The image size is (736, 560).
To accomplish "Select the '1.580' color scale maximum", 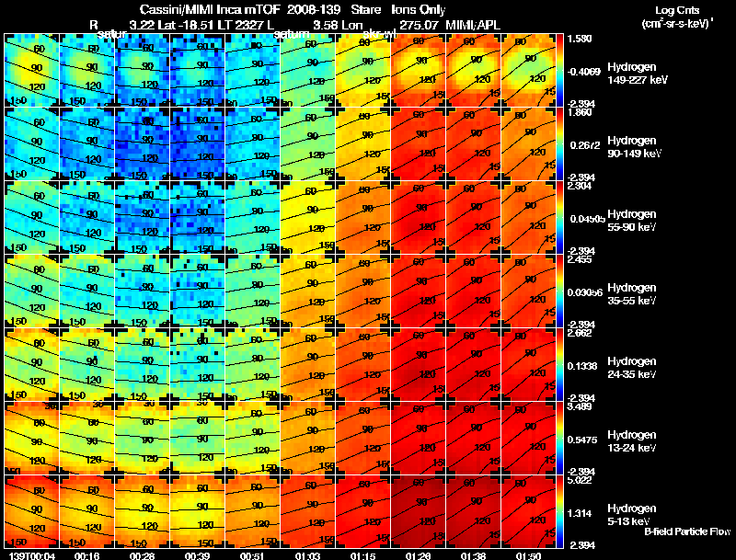I will pos(579,39).
